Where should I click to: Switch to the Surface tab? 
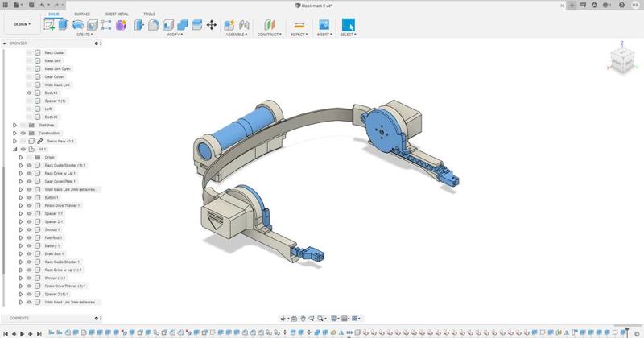coord(82,14)
